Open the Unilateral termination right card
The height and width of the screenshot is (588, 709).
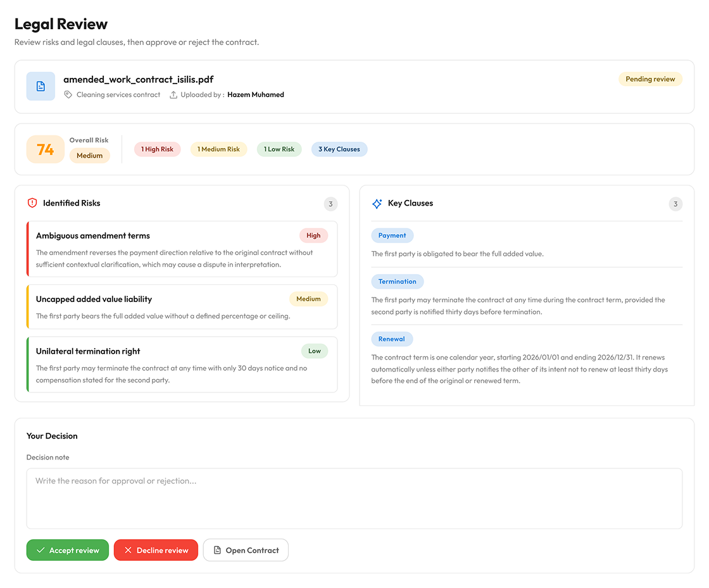click(182, 365)
